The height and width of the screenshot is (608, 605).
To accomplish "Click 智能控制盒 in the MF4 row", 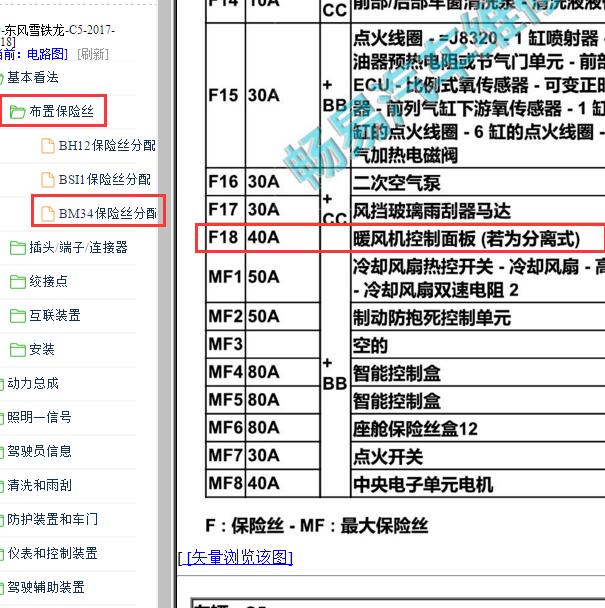I will 478,373.
